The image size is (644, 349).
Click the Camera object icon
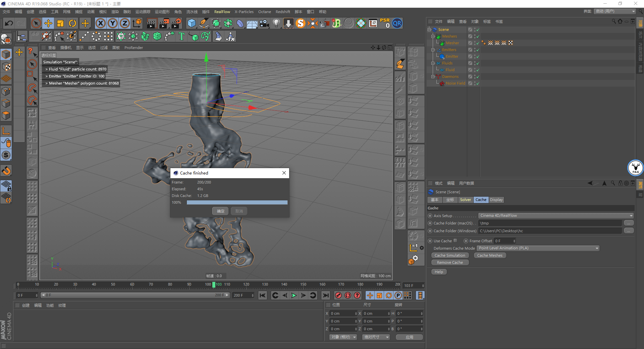(264, 23)
